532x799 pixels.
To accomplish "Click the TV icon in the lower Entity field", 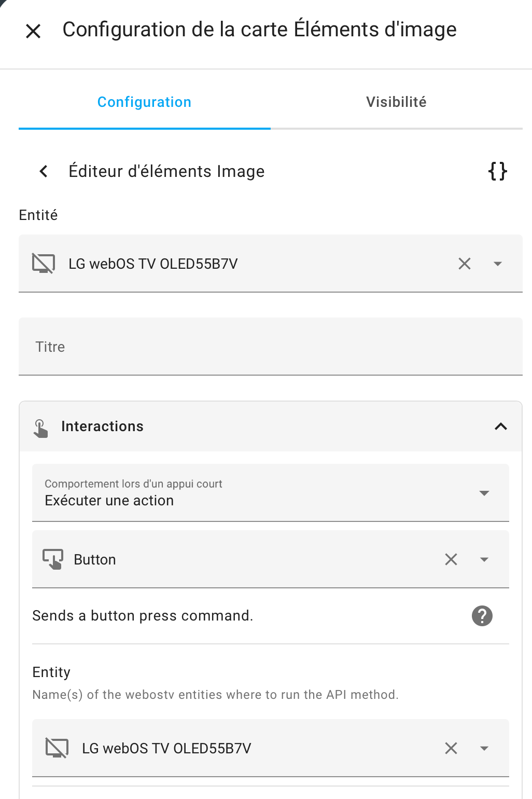I will tap(57, 748).
